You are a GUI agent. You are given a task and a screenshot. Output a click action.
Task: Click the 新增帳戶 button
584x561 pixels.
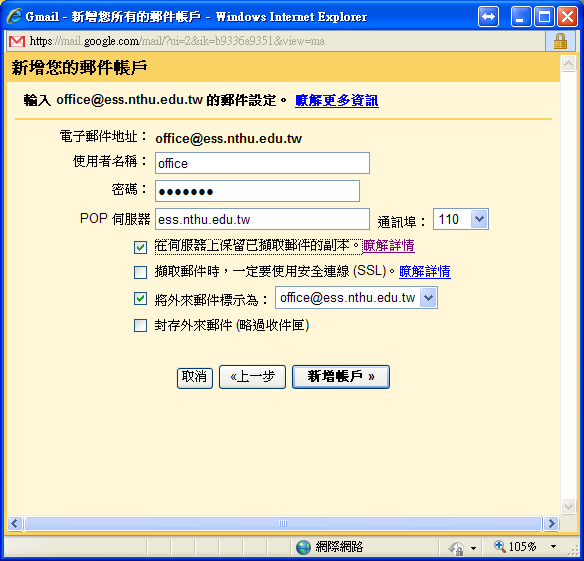point(341,377)
